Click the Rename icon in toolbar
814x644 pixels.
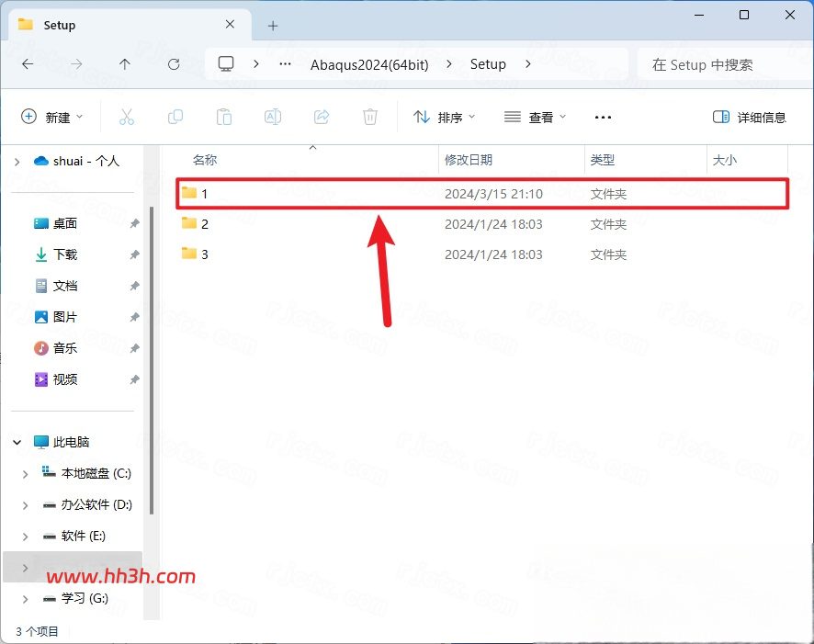click(x=273, y=117)
